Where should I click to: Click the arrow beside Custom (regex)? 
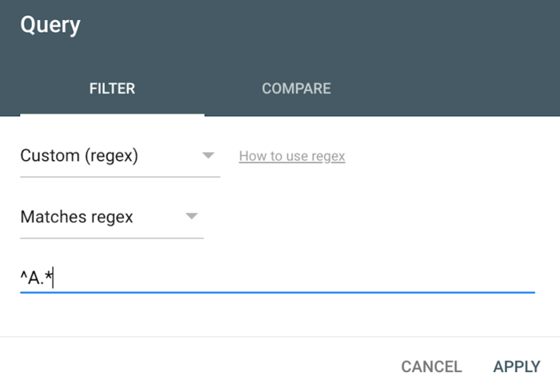click(x=208, y=155)
